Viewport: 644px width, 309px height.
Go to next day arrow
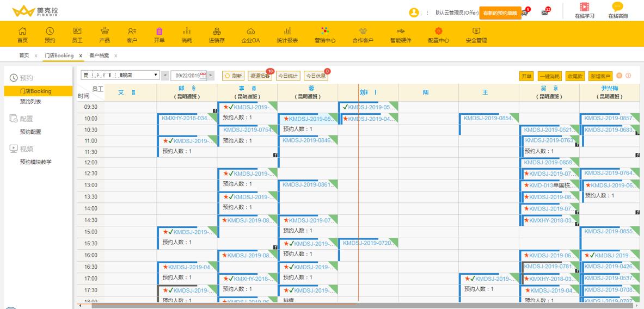pos(211,76)
